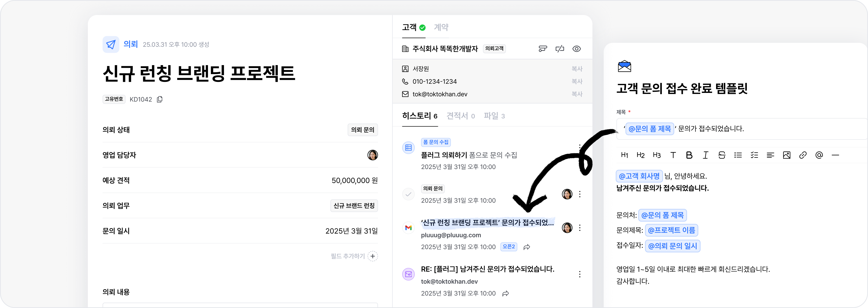Open the RE: [플러그] email entry
868x308 pixels.
click(488, 269)
